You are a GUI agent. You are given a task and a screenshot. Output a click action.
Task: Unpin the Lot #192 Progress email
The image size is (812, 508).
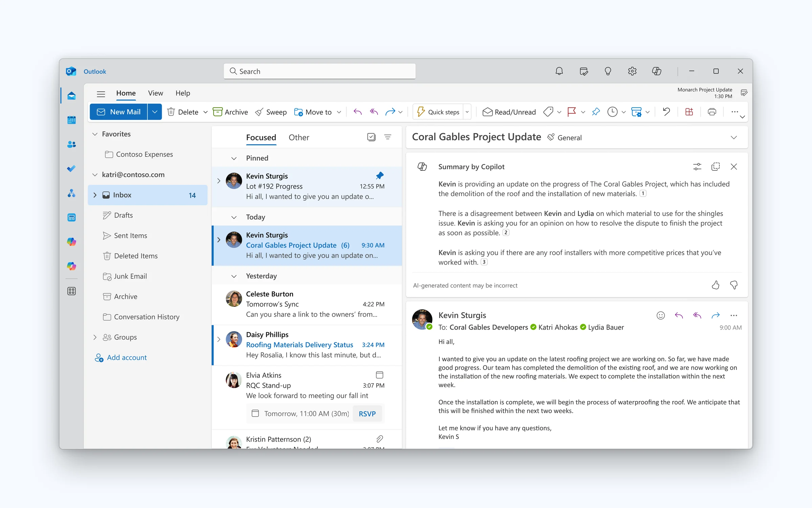click(380, 176)
